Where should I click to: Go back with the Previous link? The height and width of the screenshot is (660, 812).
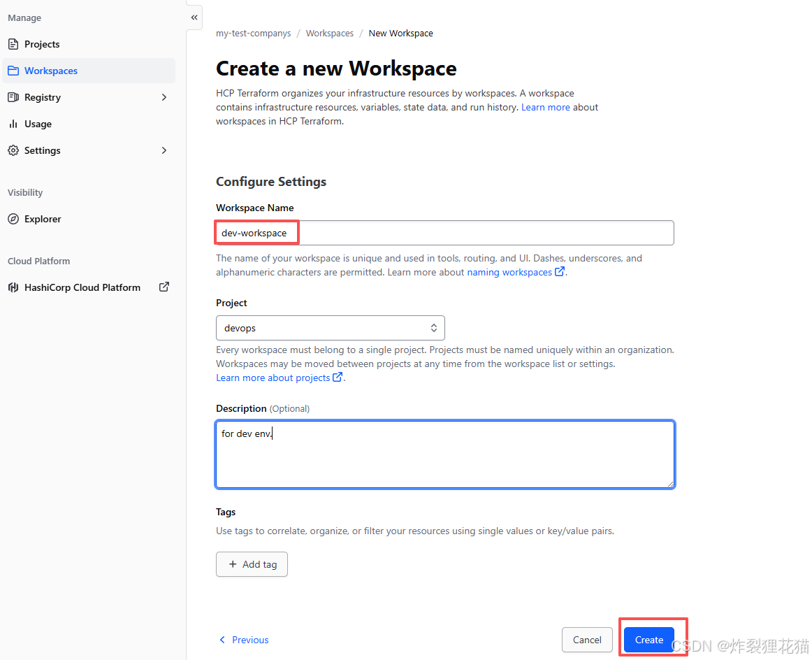(x=244, y=640)
